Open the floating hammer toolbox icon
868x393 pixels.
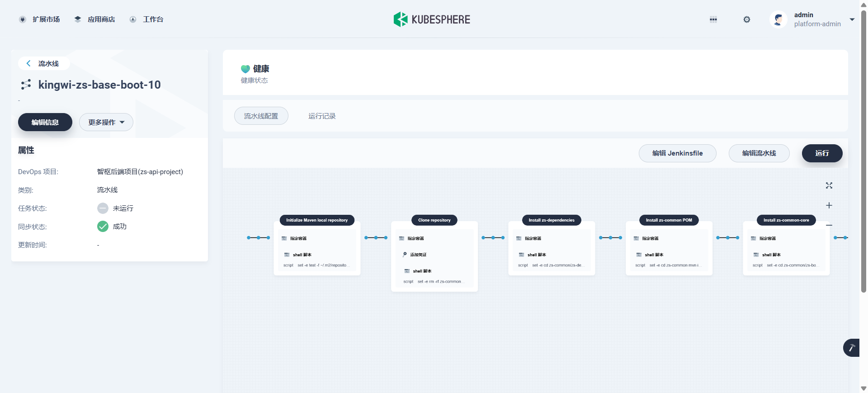(852, 348)
